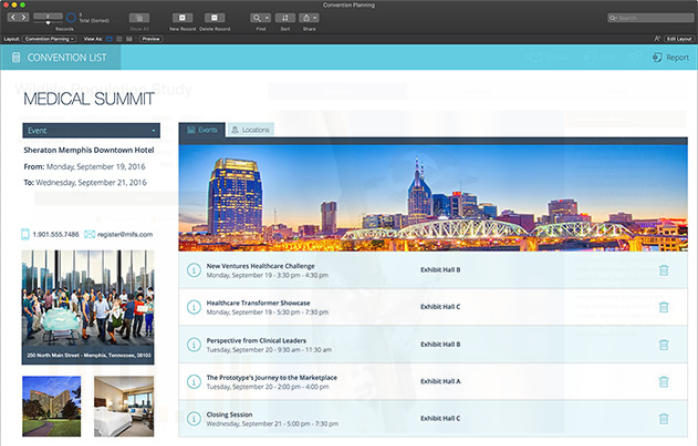This screenshot has height=446, width=698.
Task: Open info for Prototype's Journey to Marketplace
Action: (194, 381)
